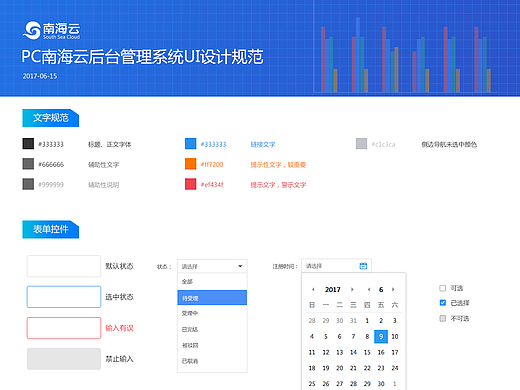Click the 默认状态 default input box
Image resolution: width=520 pixels, height=390 pixels.
click(64, 266)
